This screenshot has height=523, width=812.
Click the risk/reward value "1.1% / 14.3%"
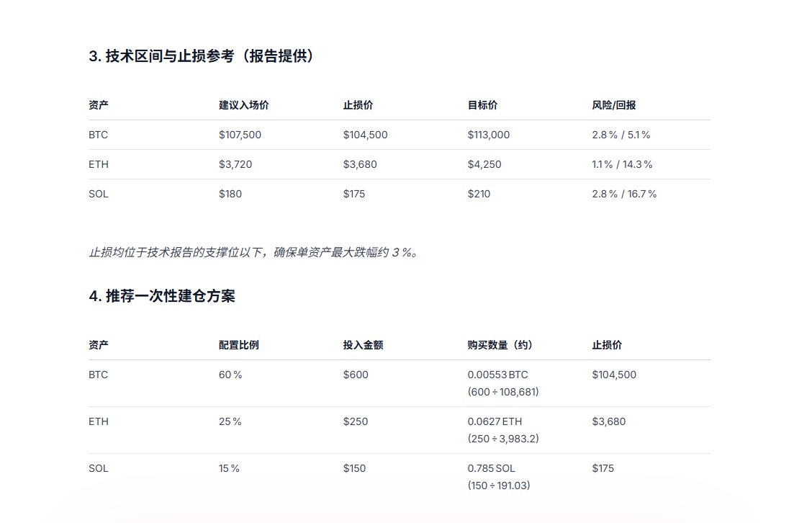622,164
